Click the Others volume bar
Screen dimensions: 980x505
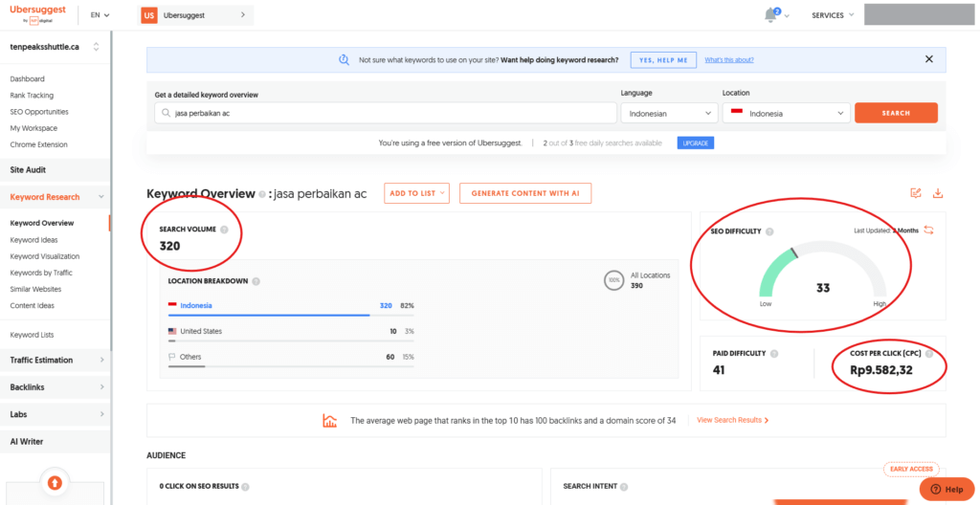click(x=291, y=366)
